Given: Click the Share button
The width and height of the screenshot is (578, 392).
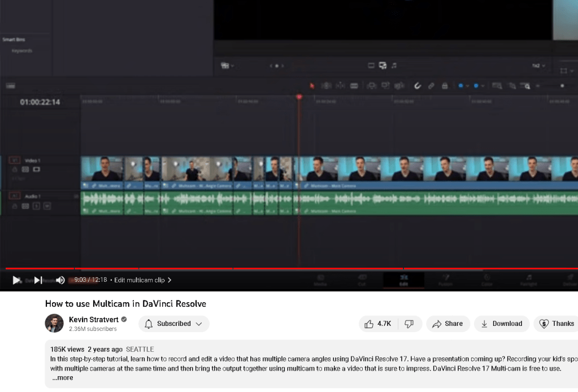Looking at the screenshot, I should (448, 324).
